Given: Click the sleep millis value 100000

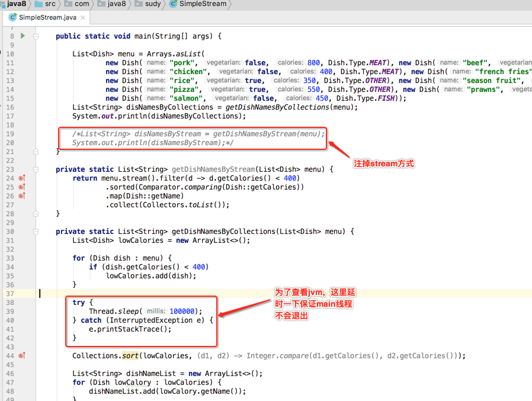Looking at the screenshot, I should [182, 312].
